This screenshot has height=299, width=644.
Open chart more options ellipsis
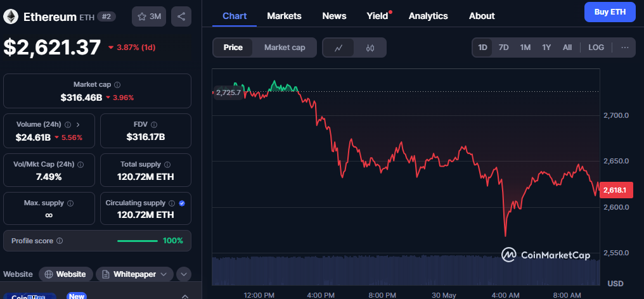click(x=625, y=48)
